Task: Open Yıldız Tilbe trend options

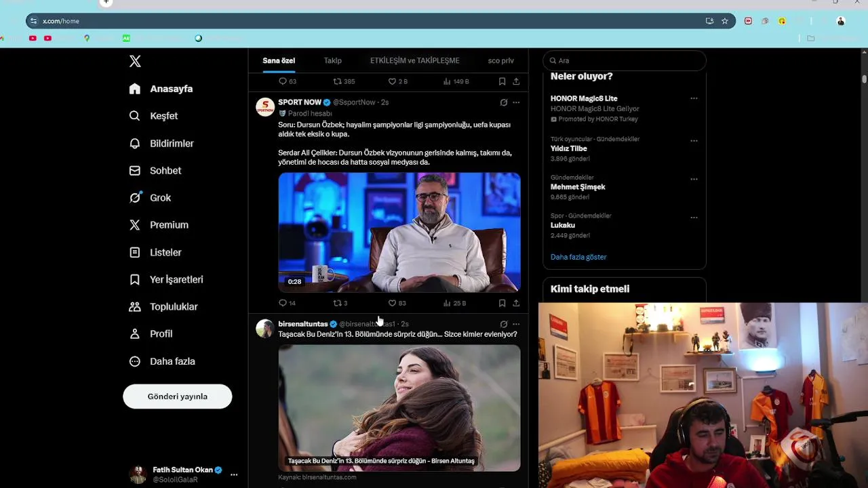Action: [x=694, y=141]
